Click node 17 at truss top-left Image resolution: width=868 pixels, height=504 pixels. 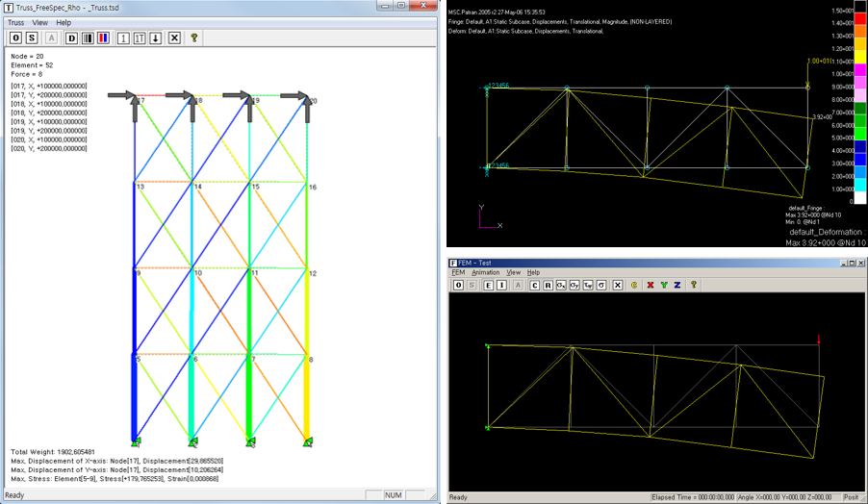pyautogui.click(x=136, y=100)
